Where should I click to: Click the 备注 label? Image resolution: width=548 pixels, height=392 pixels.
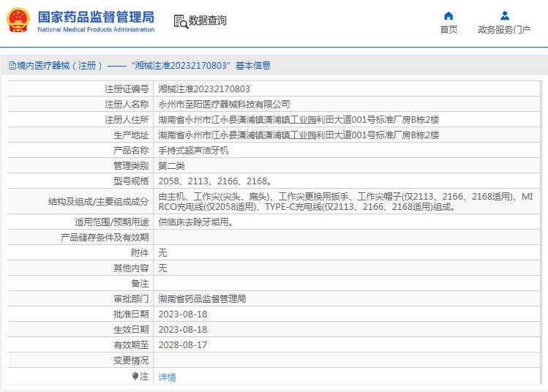pos(140,284)
